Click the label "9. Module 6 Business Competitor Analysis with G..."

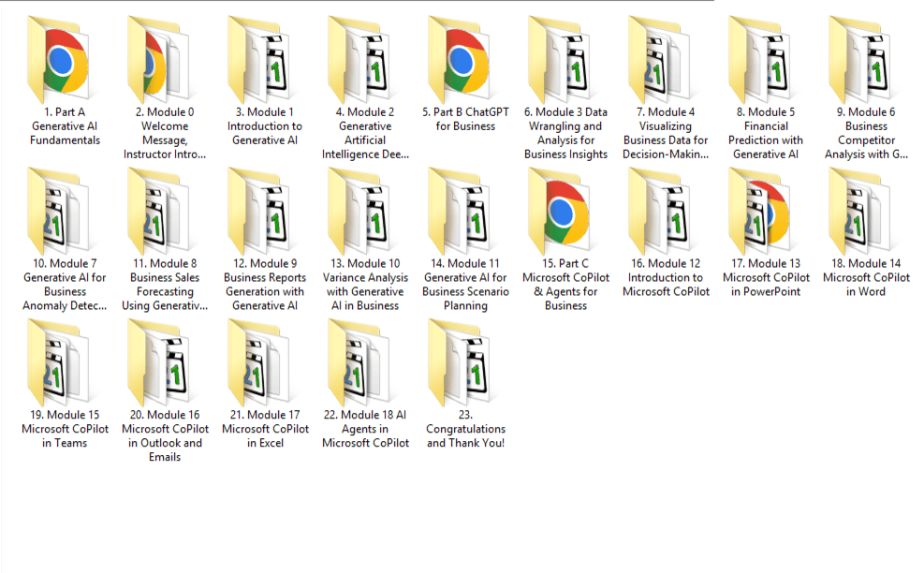coord(866,133)
